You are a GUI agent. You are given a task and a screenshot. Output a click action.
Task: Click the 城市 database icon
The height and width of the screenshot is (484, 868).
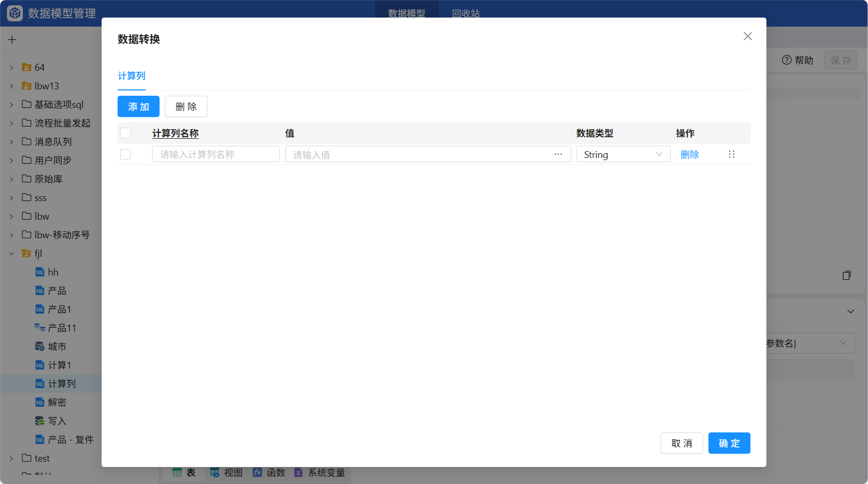tap(40, 347)
